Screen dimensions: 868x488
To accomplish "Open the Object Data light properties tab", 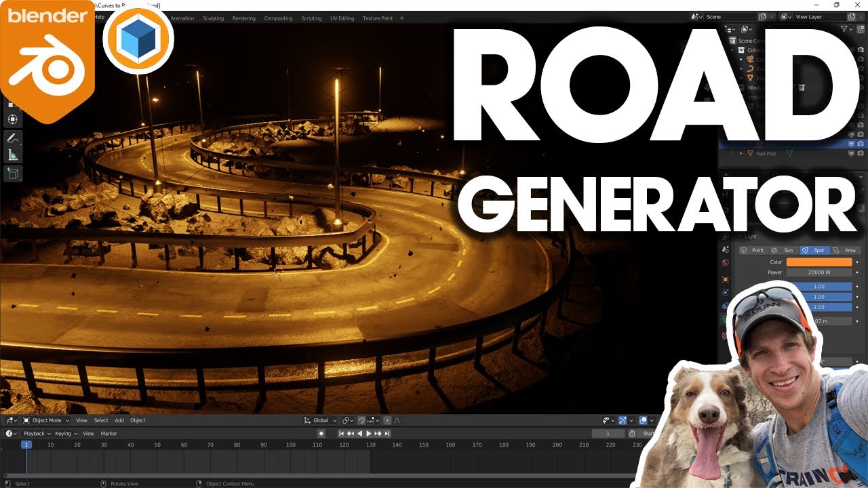I will point(725,319).
